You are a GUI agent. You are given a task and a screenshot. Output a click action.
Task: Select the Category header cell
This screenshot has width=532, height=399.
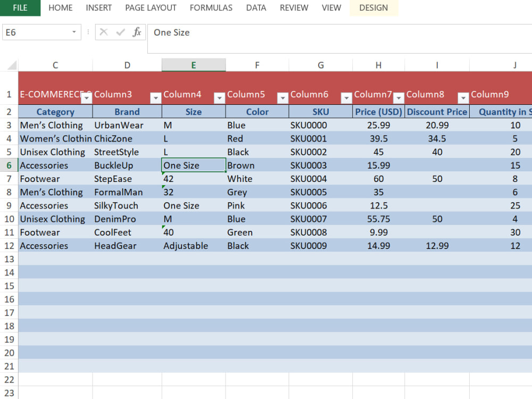(55, 112)
